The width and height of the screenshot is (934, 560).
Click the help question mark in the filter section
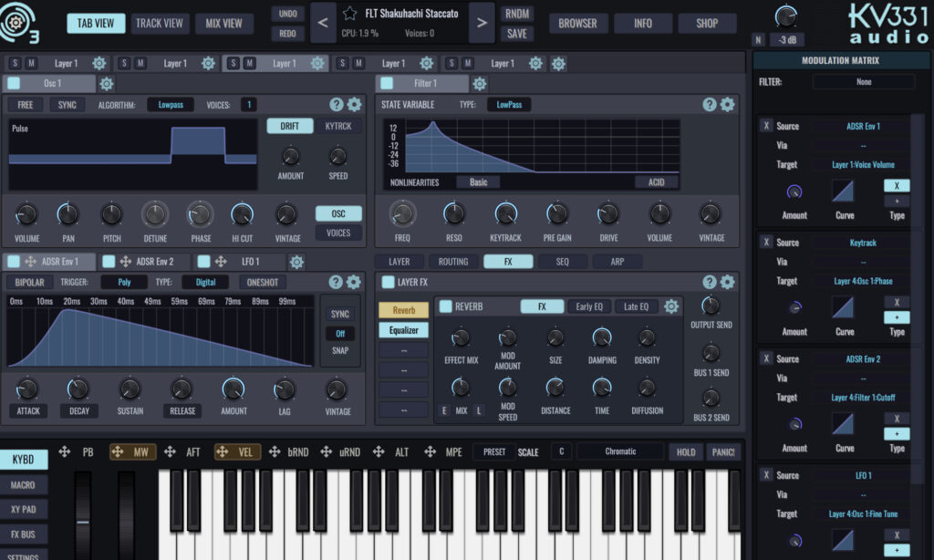coord(710,104)
